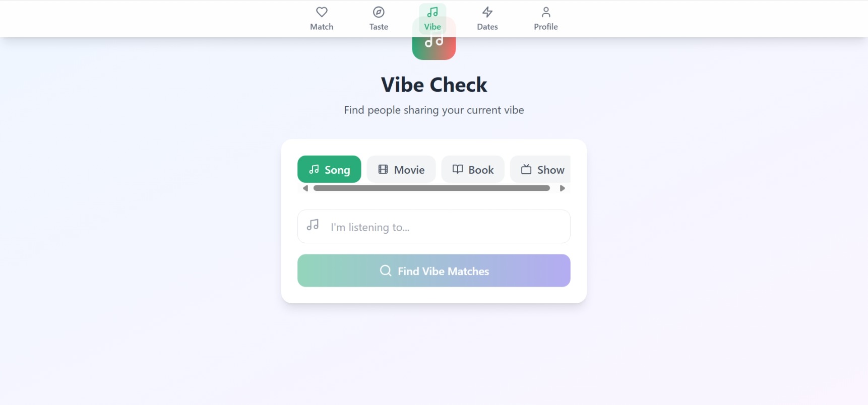This screenshot has height=405, width=868.
Task: Click the music note inside the input
Action: pyautogui.click(x=313, y=225)
